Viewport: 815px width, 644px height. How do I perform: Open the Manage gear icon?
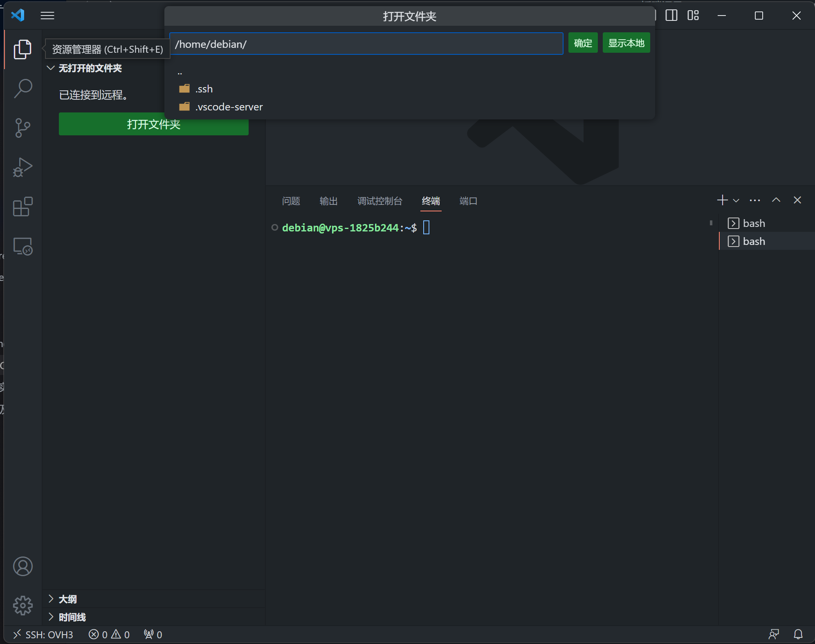[23, 605]
